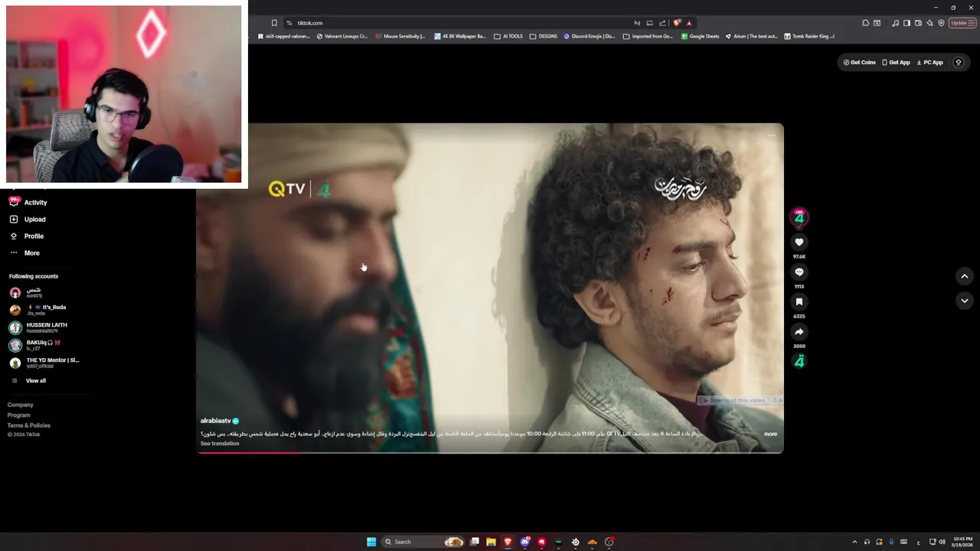Expand AI TOOLS bookmark folder
Screen dimensions: 980x551
[508, 36]
